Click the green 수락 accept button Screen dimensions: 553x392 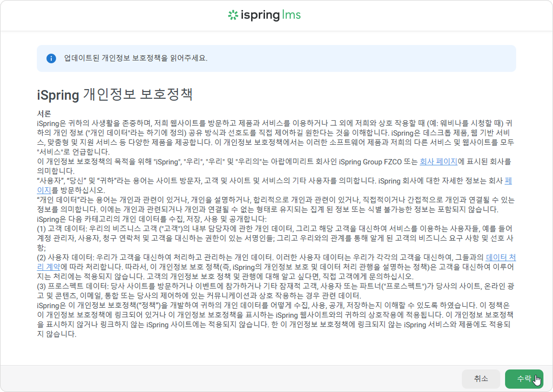pyautogui.click(x=524, y=379)
